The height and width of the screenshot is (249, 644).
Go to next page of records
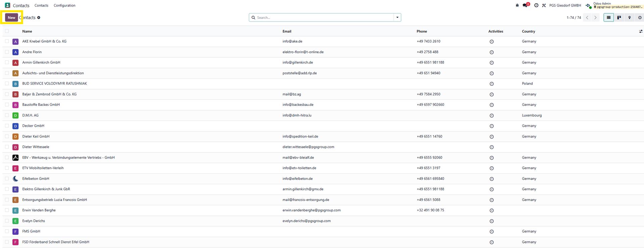click(595, 17)
